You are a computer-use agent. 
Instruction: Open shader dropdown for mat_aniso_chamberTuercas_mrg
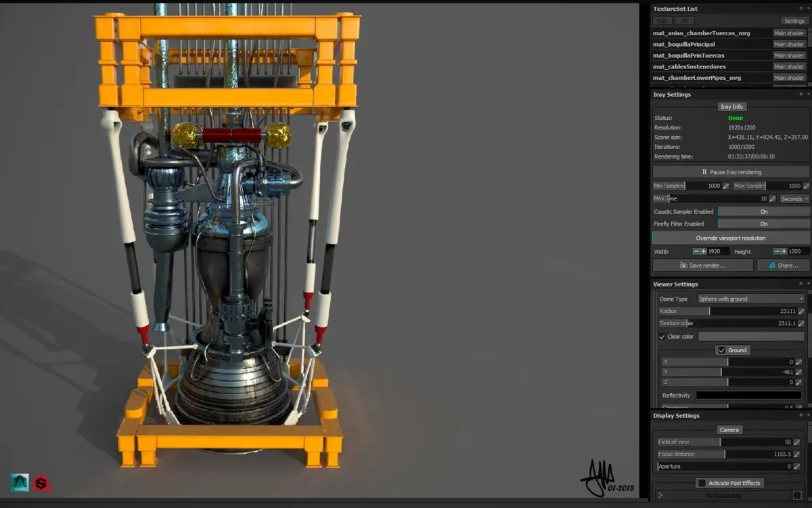click(x=789, y=33)
